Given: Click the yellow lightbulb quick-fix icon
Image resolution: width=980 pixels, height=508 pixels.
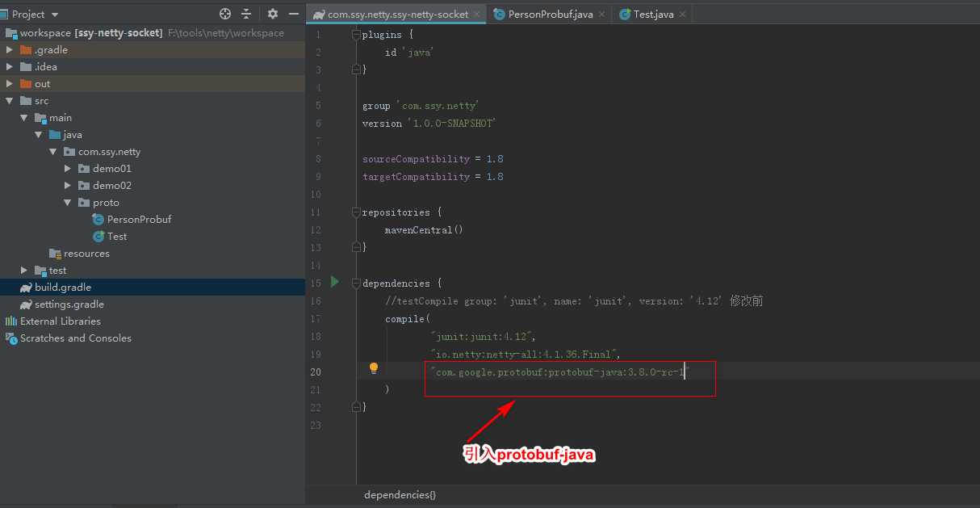Looking at the screenshot, I should pos(374,368).
